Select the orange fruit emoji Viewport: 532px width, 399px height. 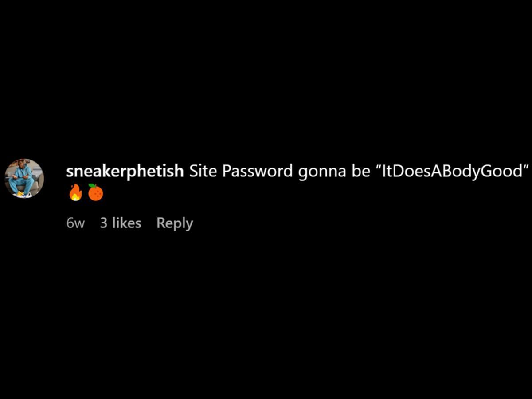point(95,192)
